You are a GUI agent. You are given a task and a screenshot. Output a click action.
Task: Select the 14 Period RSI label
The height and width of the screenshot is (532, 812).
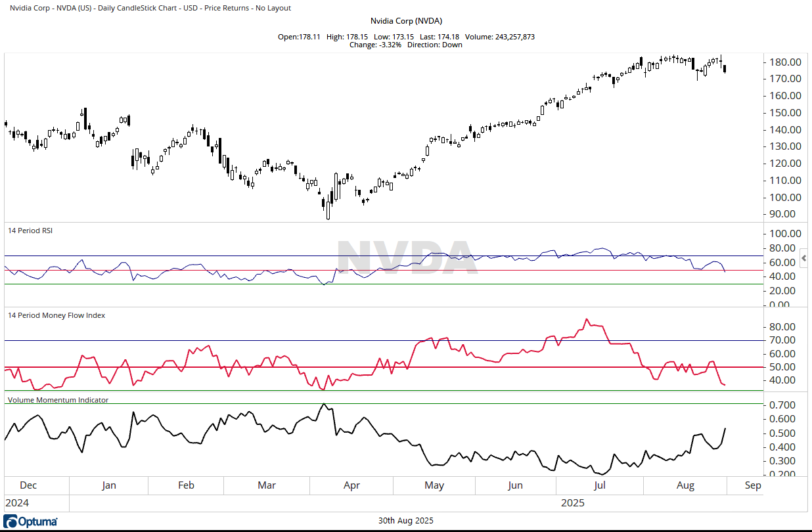(30, 231)
